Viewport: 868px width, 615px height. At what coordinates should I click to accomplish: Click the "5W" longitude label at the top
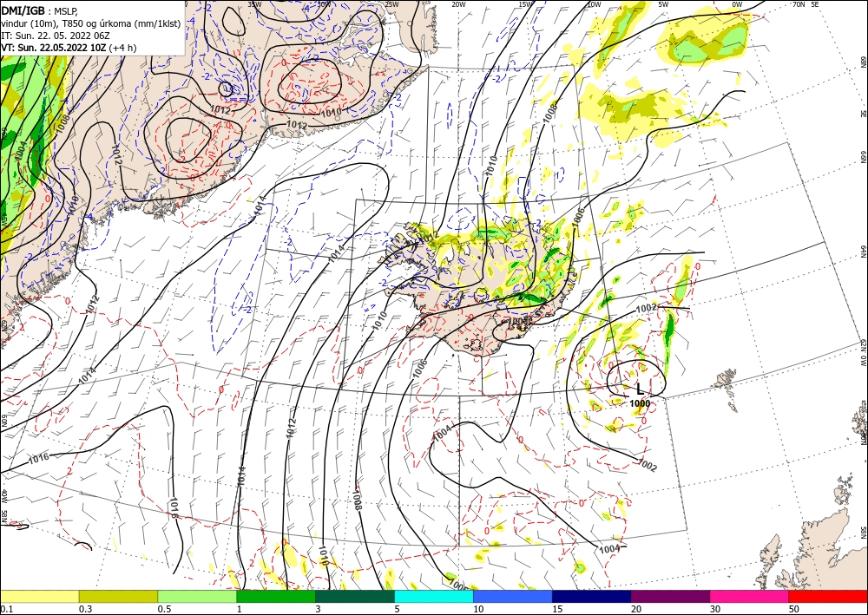664,3
